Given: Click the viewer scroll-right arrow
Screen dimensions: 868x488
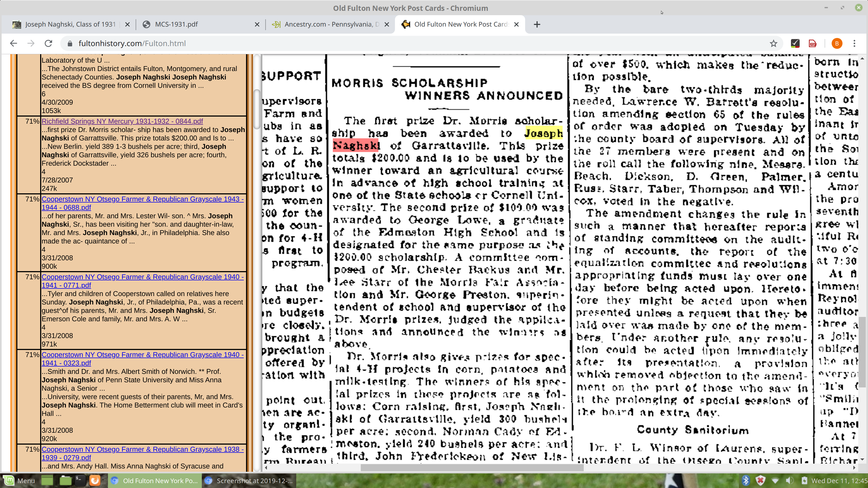Looking at the screenshot, I should [x=854, y=467].
